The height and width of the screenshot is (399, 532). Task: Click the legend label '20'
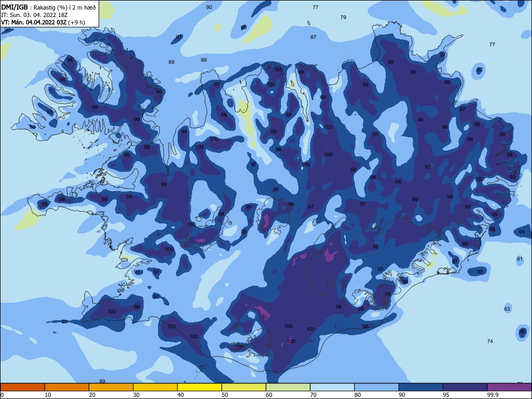92,395
